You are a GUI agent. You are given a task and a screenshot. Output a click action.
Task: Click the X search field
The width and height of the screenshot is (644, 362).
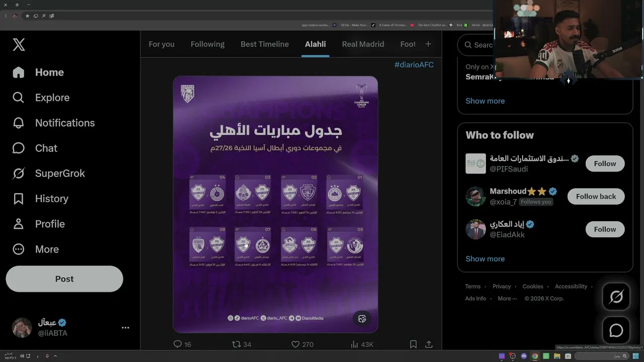click(476, 45)
